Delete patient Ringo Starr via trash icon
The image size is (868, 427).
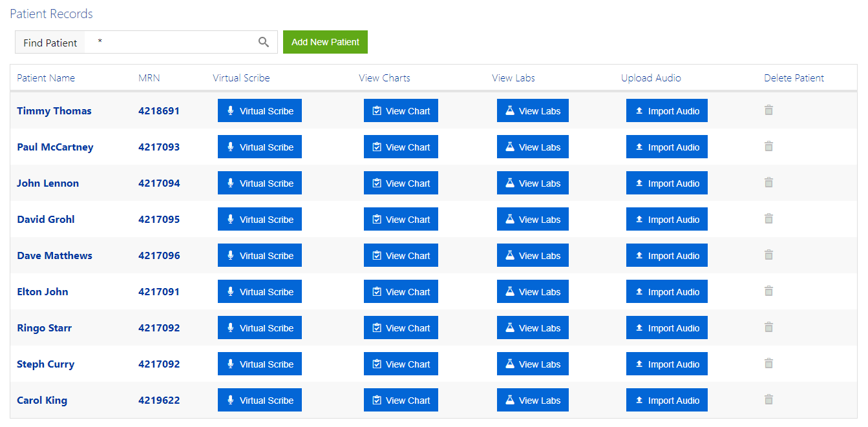coord(768,328)
